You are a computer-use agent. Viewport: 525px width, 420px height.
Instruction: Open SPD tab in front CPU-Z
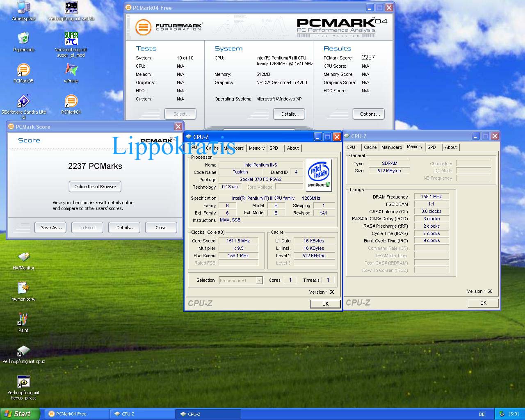tap(274, 148)
